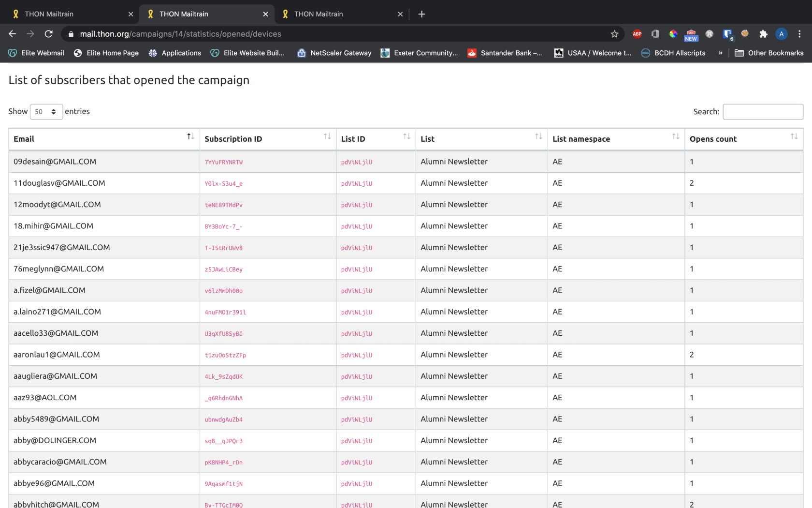Viewport: 812px width, 508px height.
Task: Open the Santander Bank bookmark
Action: 505,53
